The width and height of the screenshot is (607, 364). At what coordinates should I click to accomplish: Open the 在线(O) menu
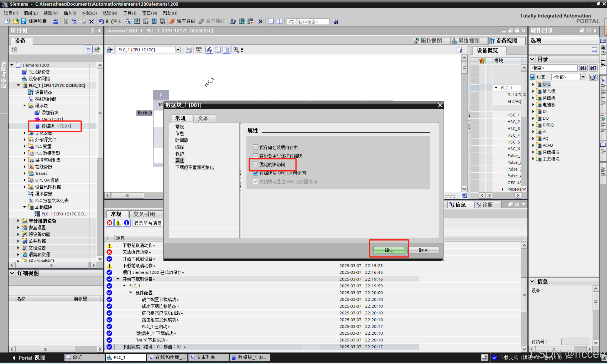(89, 13)
